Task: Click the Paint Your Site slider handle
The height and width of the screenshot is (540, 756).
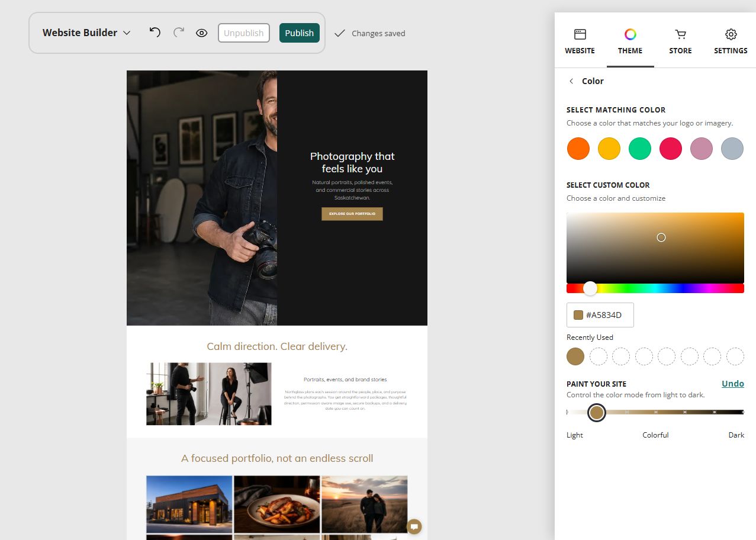Action: point(597,412)
